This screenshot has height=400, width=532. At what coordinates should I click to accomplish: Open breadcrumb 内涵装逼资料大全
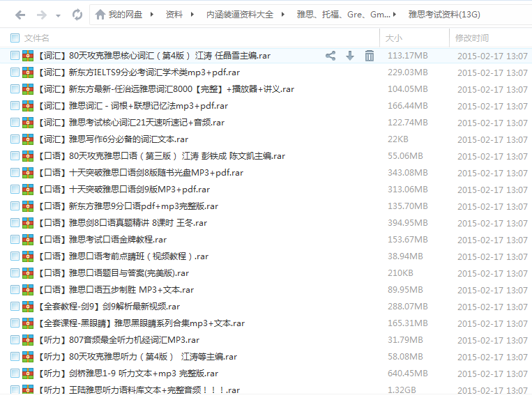(240, 15)
